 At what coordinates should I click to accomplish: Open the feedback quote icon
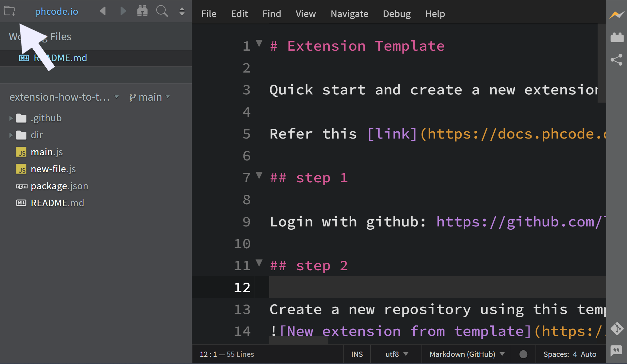tap(617, 351)
